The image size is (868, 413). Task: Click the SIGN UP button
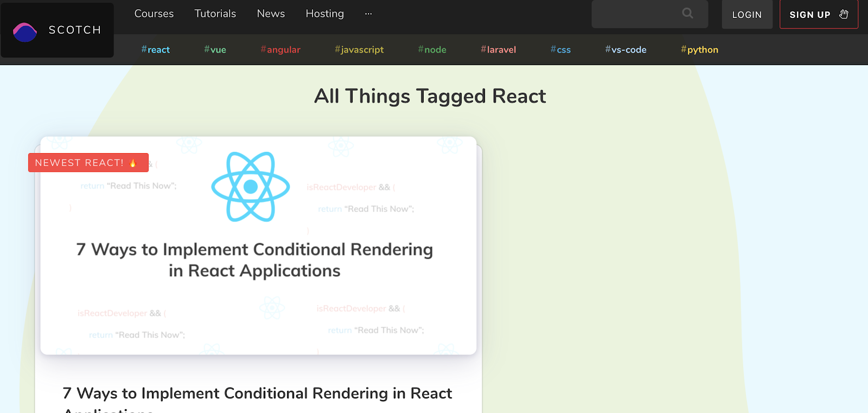tap(819, 15)
